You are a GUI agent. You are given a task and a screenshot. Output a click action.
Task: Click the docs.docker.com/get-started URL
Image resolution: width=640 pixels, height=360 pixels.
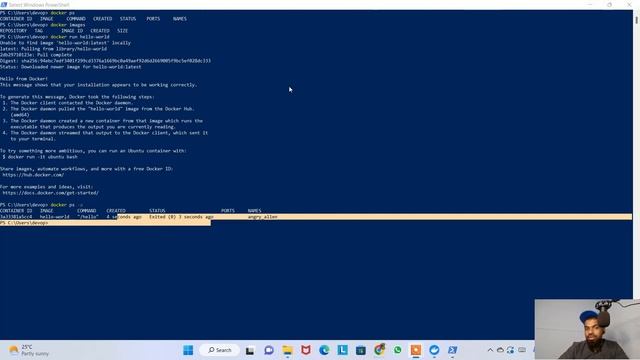(x=51, y=193)
